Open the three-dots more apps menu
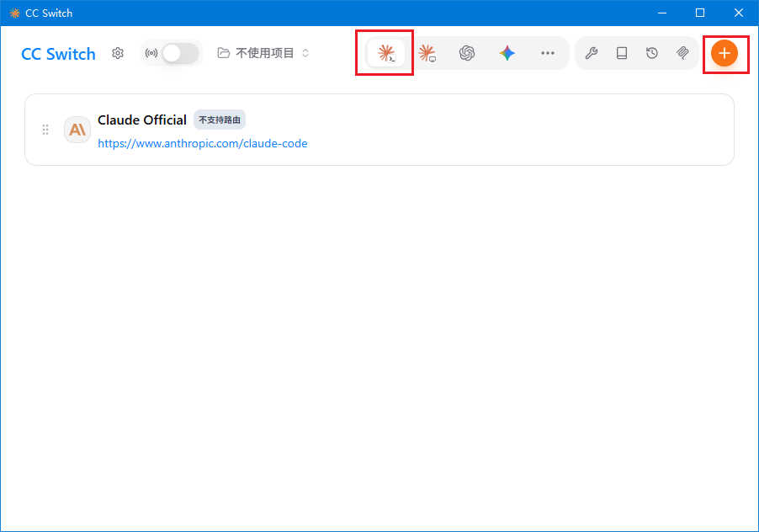This screenshot has height=532, width=759. (x=548, y=53)
